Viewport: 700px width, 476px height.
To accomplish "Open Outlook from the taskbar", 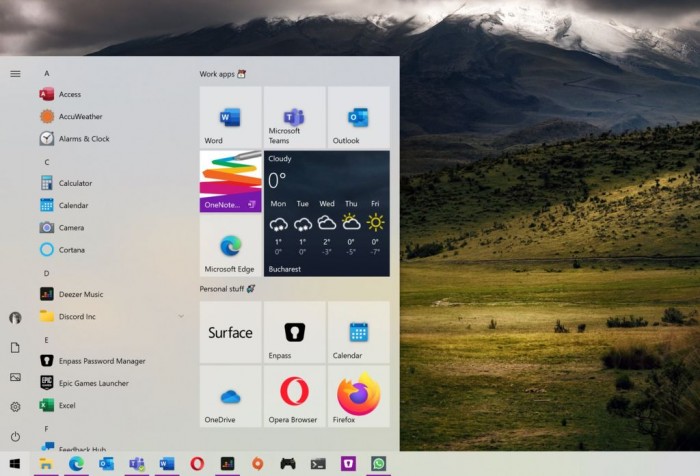I will tap(107, 464).
